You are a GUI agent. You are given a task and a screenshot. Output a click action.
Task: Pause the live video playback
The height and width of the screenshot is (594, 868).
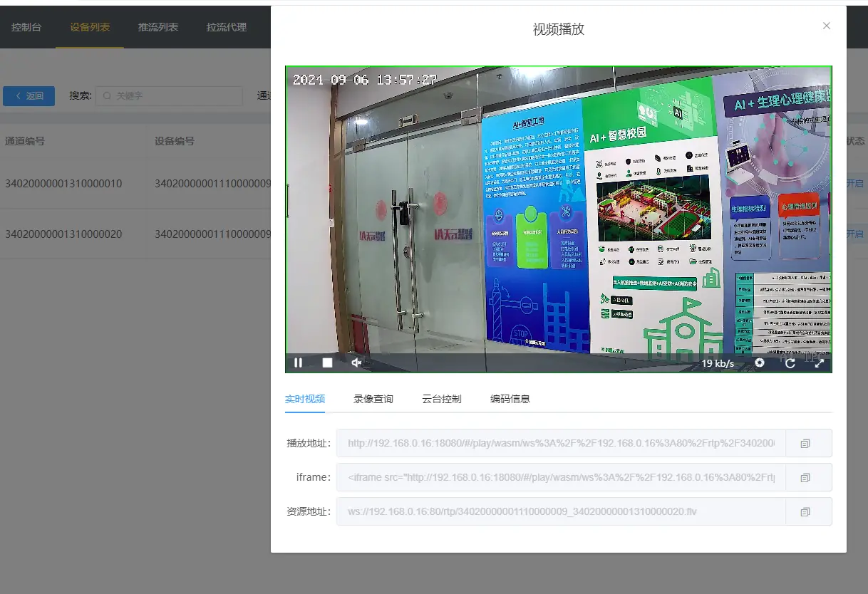(x=299, y=363)
